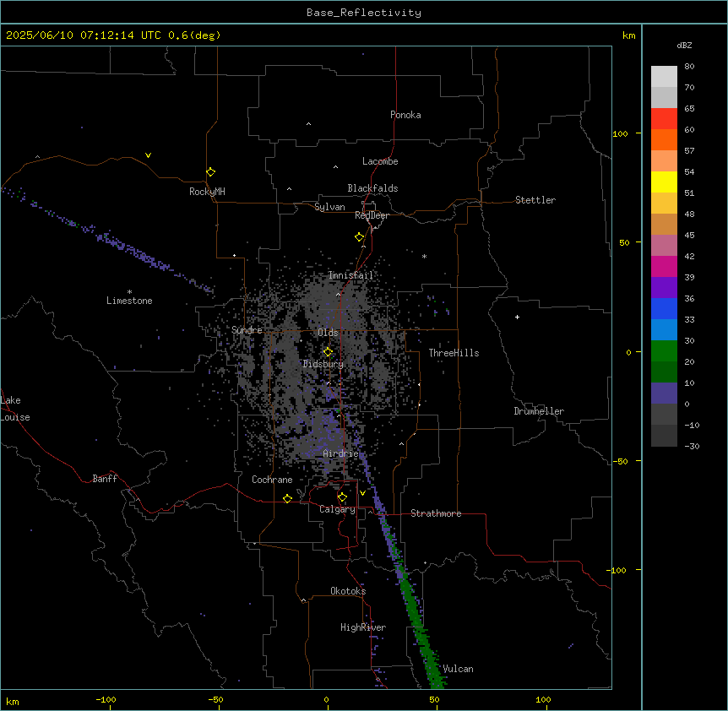728x711 pixels.
Task: Select the Okotoks label
Action: coord(348,591)
